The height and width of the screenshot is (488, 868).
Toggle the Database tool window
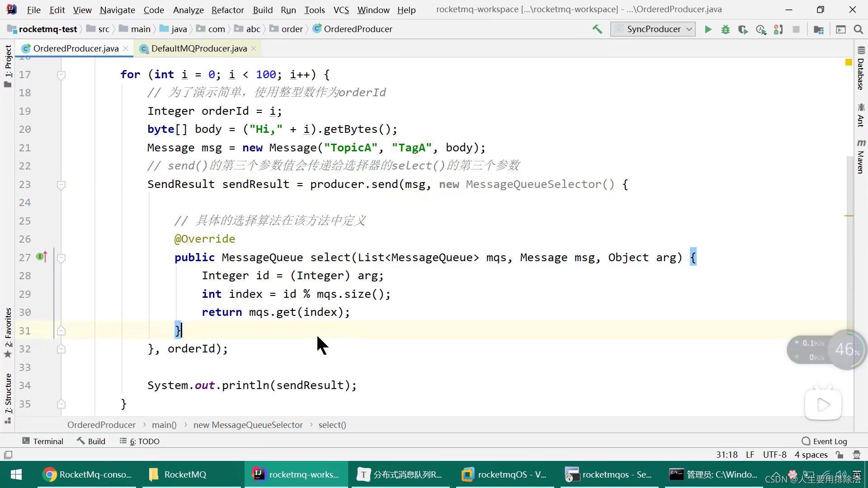pyautogui.click(x=861, y=68)
